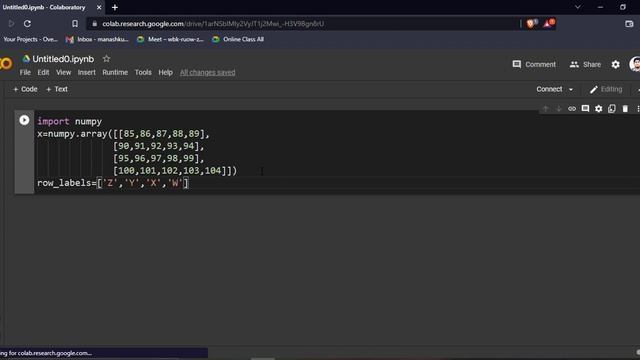Run the code cell
Image resolution: width=640 pixels, height=360 pixels.
click(x=24, y=120)
